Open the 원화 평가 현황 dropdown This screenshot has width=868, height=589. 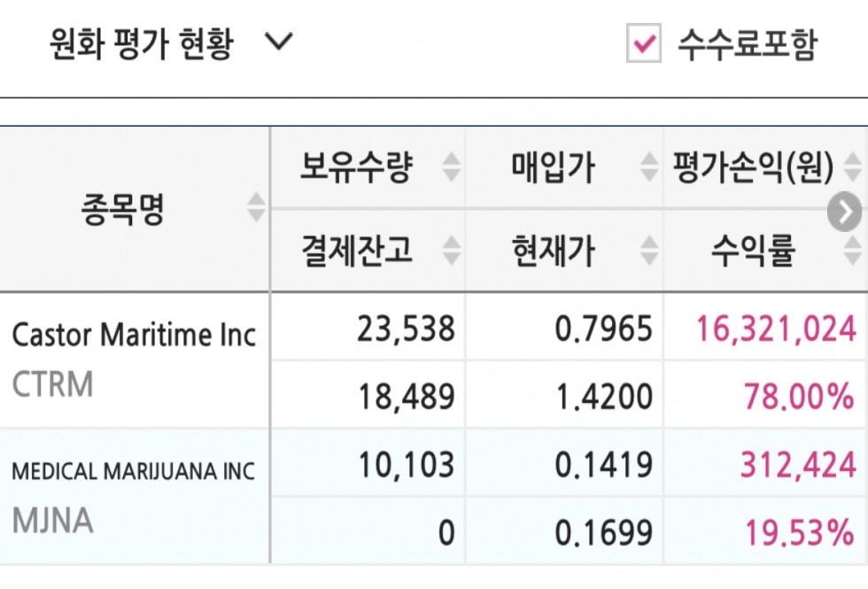coord(171,43)
